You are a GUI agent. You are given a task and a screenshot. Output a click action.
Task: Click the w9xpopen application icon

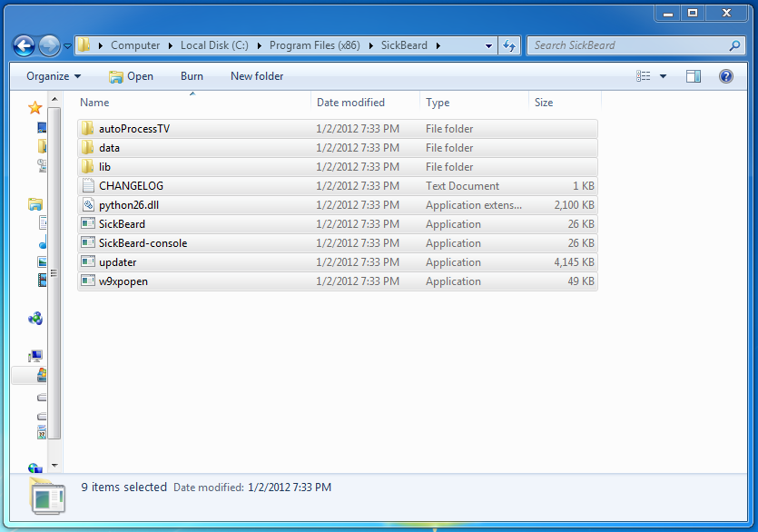(x=88, y=281)
